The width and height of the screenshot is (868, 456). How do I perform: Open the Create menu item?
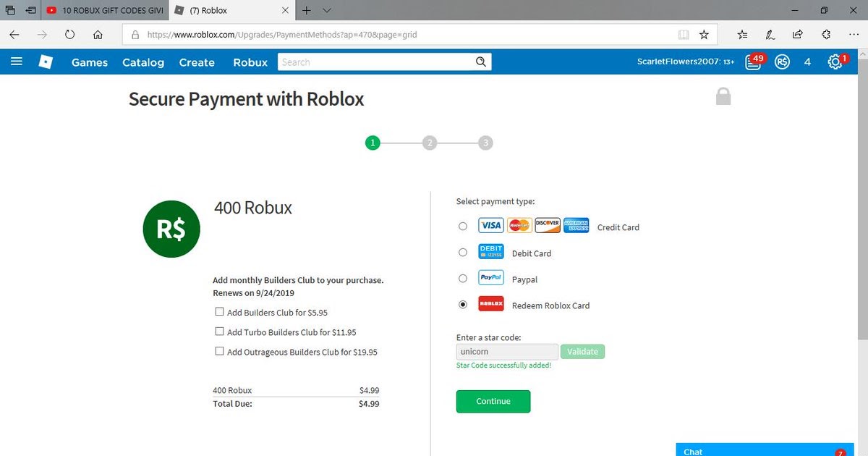tap(197, 62)
